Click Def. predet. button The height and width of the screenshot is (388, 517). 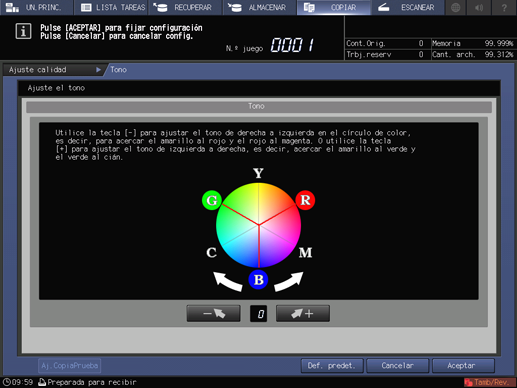click(x=332, y=366)
